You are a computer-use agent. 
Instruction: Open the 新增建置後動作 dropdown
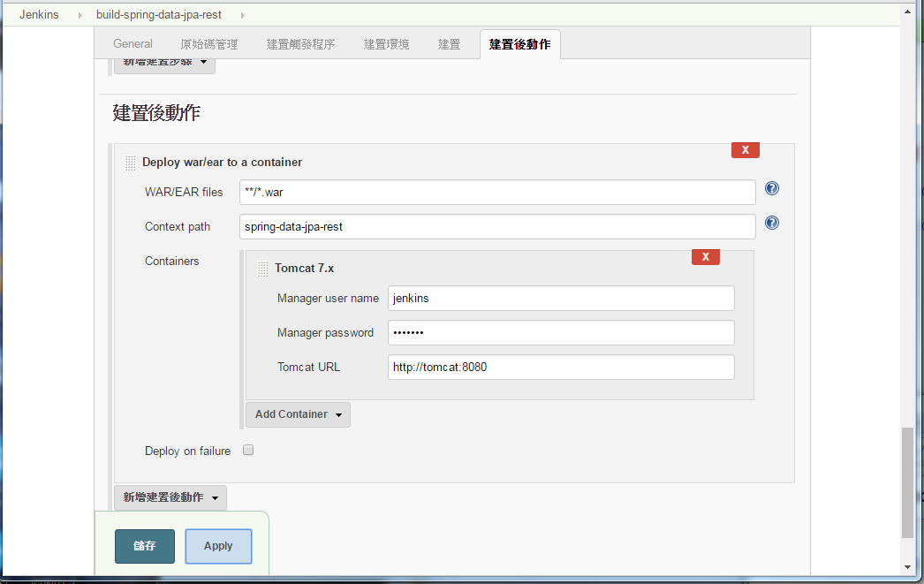pos(170,498)
